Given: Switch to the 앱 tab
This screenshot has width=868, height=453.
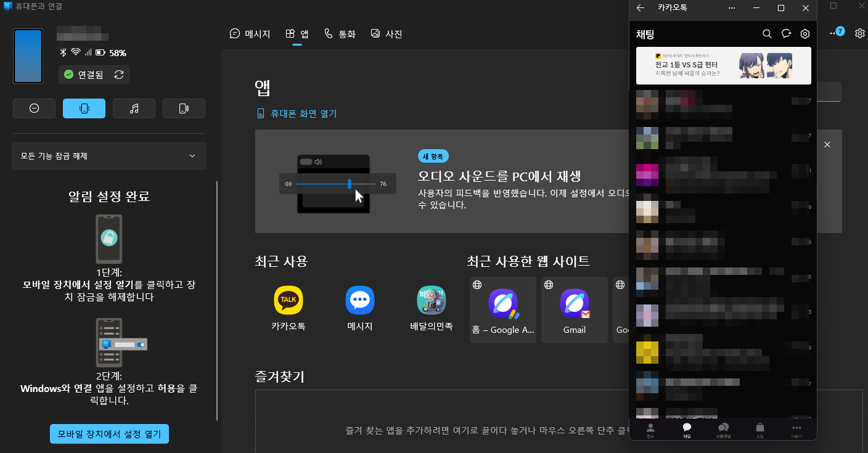Looking at the screenshot, I should (x=297, y=34).
